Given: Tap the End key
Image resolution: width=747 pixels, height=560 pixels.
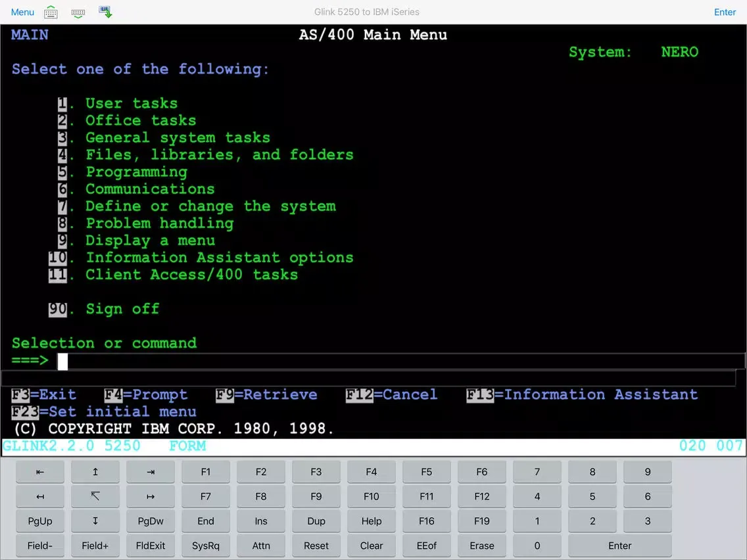Looking at the screenshot, I should pyautogui.click(x=206, y=521).
